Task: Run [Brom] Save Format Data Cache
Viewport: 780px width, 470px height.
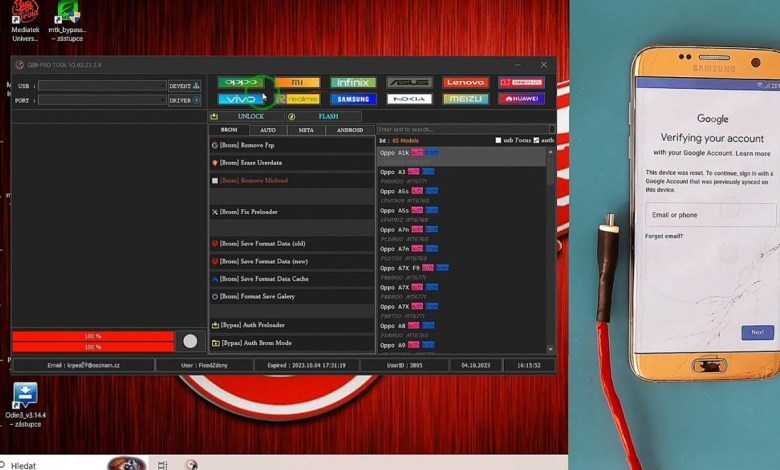Action: (292, 279)
